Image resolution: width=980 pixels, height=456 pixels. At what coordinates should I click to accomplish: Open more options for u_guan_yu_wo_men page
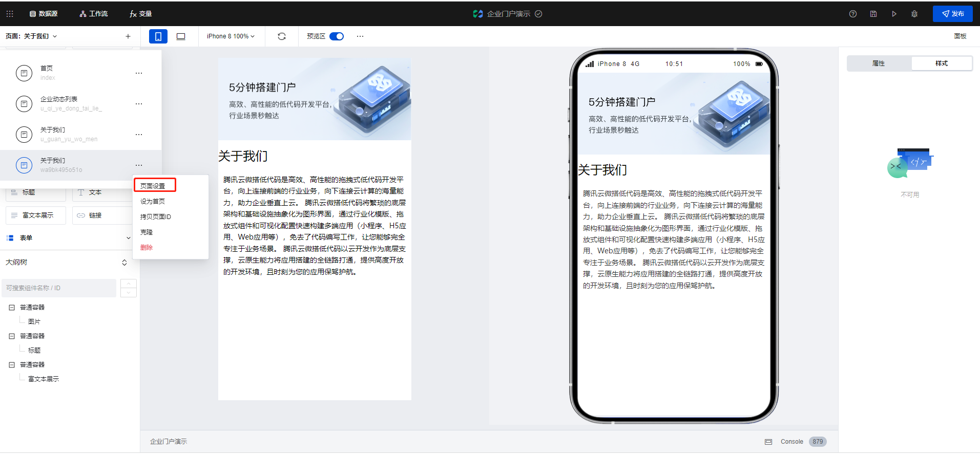[x=139, y=135]
